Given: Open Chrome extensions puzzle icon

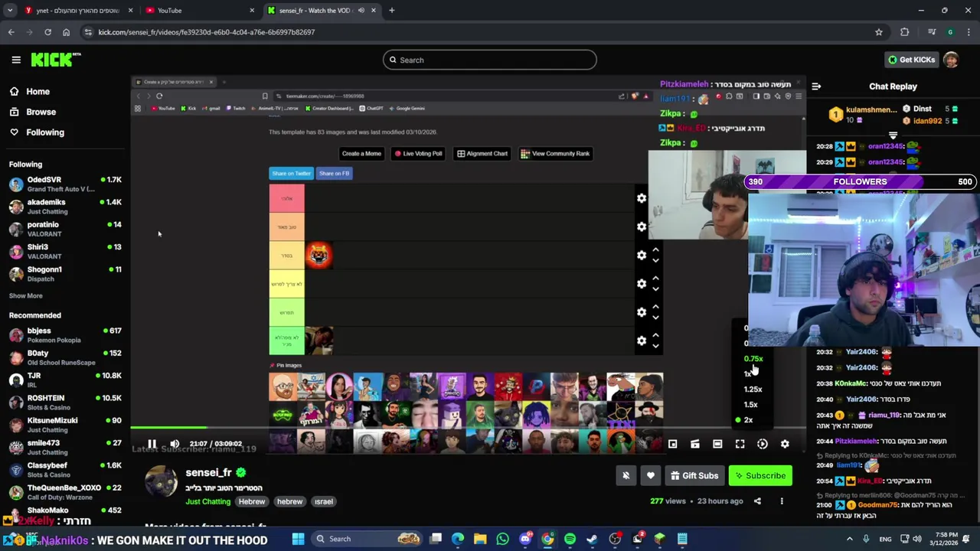Looking at the screenshot, I should [x=905, y=32].
